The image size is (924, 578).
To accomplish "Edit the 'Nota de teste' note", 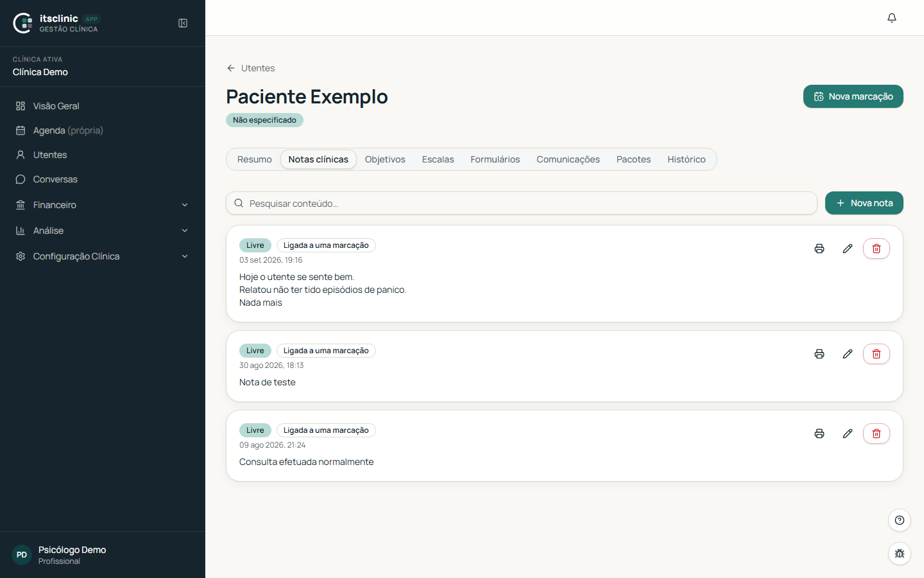I will pyautogui.click(x=848, y=354).
